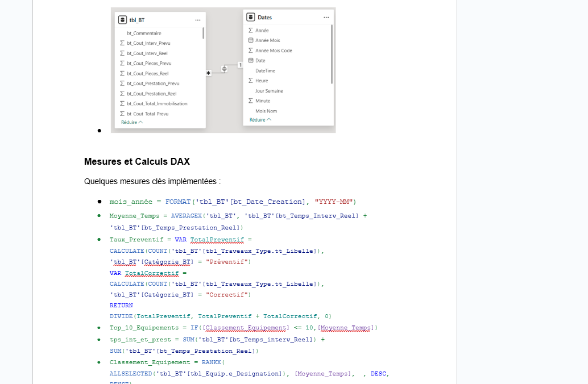Select the Jour Semaine field in Dates
The height and width of the screenshot is (384, 588).
coord(269,91)
